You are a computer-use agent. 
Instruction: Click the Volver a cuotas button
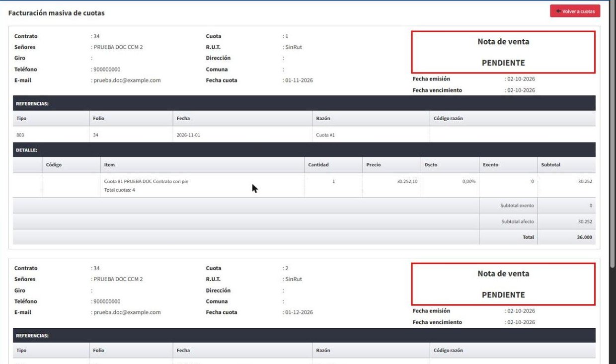click(575, 11)
